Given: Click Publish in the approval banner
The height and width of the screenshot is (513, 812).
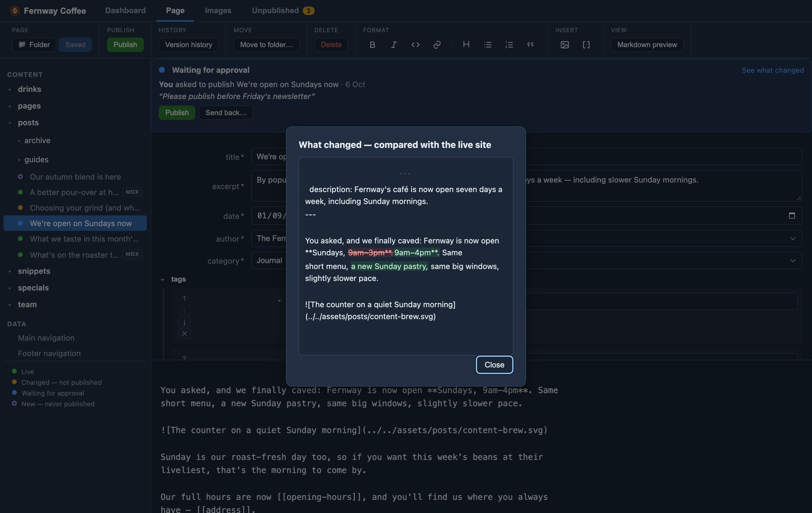Looking at the screenshot, I should coord(177,112).
